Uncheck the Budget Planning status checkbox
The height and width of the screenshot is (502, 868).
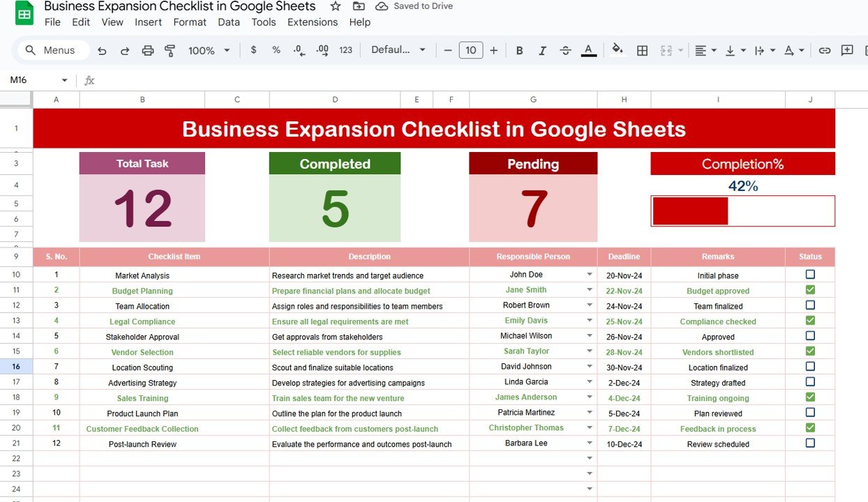point(810,290)
